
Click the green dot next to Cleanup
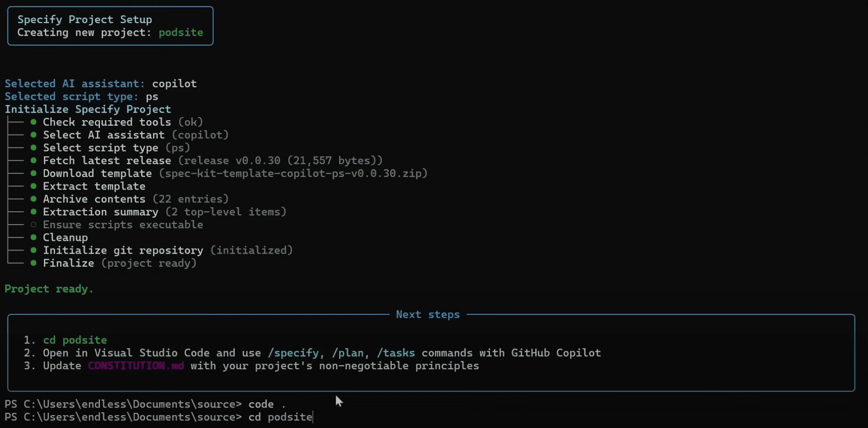(34, 238)
